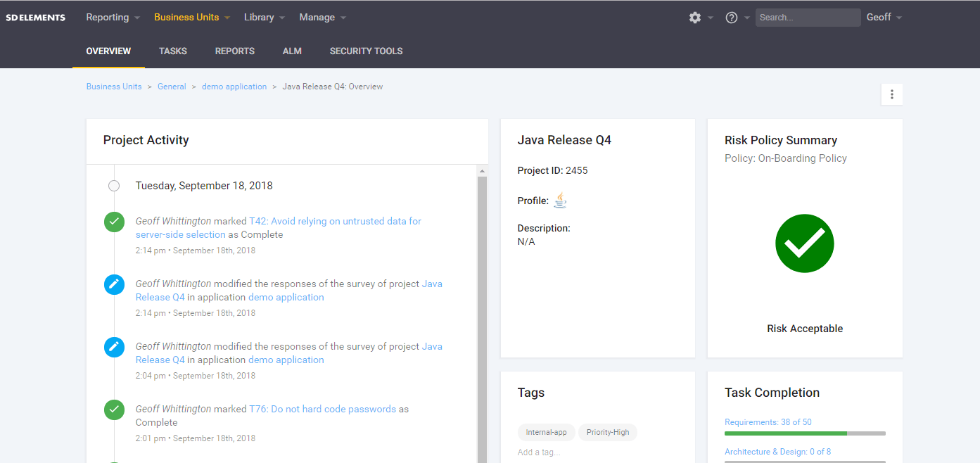Click the Add a tag input field

pyautogui.click(x=539, y=452)
